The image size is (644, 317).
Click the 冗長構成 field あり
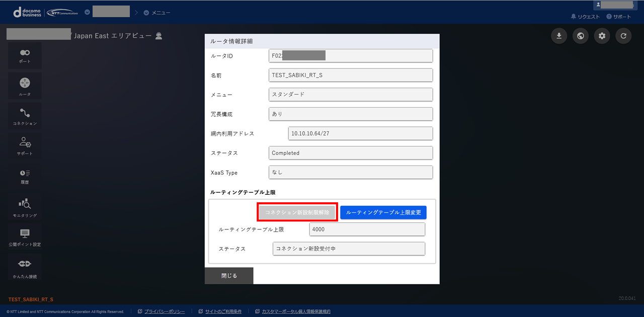351,114
